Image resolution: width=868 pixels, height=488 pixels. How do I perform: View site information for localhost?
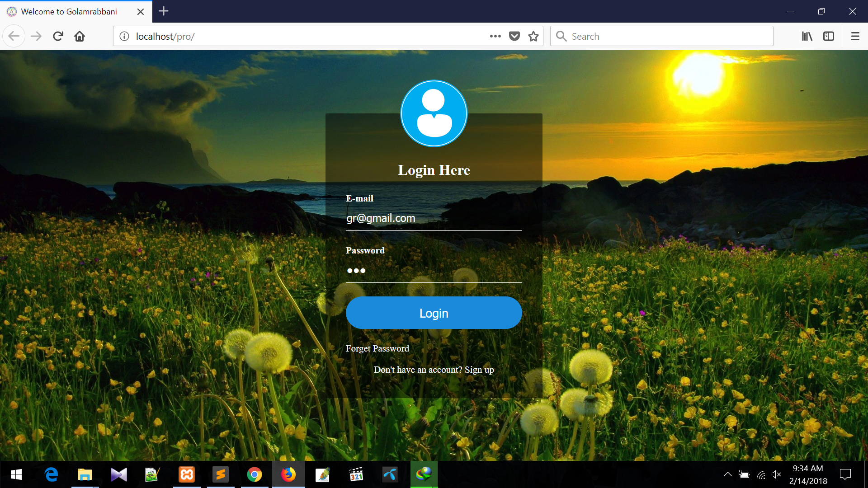point(124,36)
